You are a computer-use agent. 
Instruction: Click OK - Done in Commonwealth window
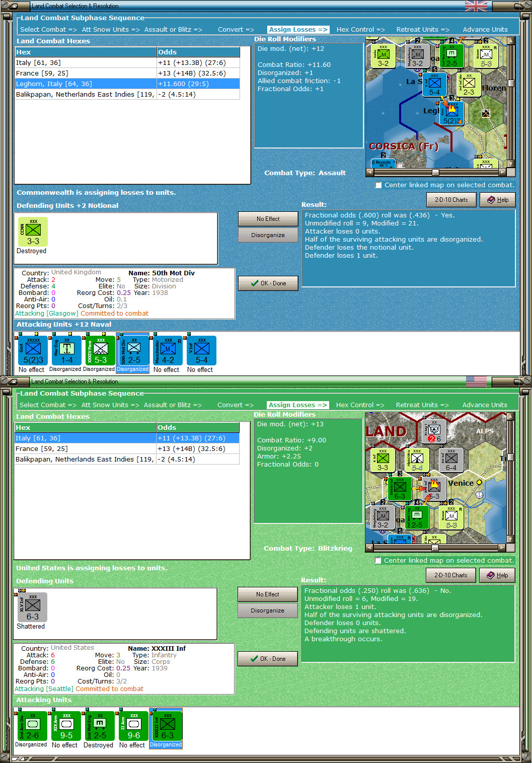coord(268,283)
